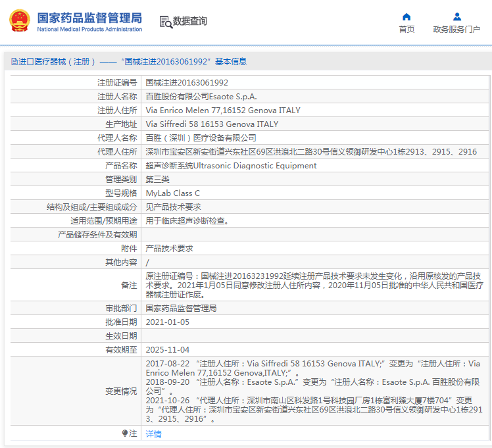Click the 变更情况 row label

(x=121, y=391)
